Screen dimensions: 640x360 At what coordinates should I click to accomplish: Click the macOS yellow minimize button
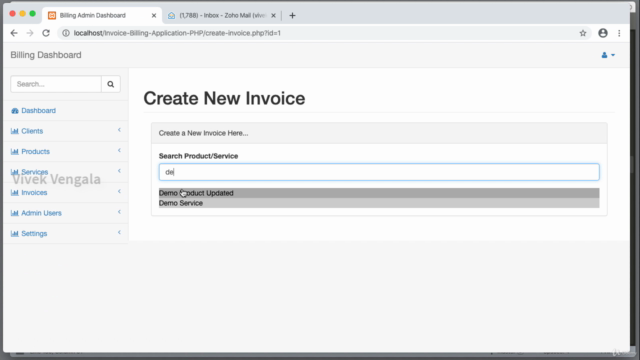point(22,14)
